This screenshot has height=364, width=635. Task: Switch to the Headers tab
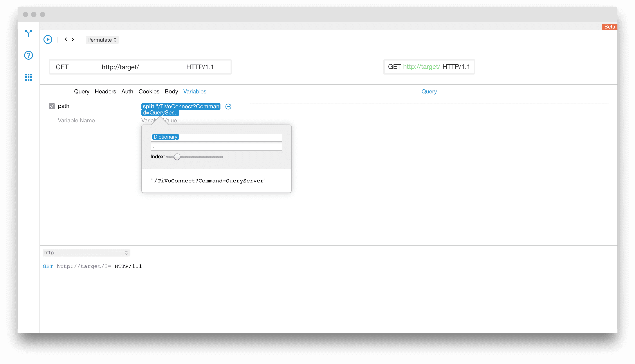[x=105, y=91]
